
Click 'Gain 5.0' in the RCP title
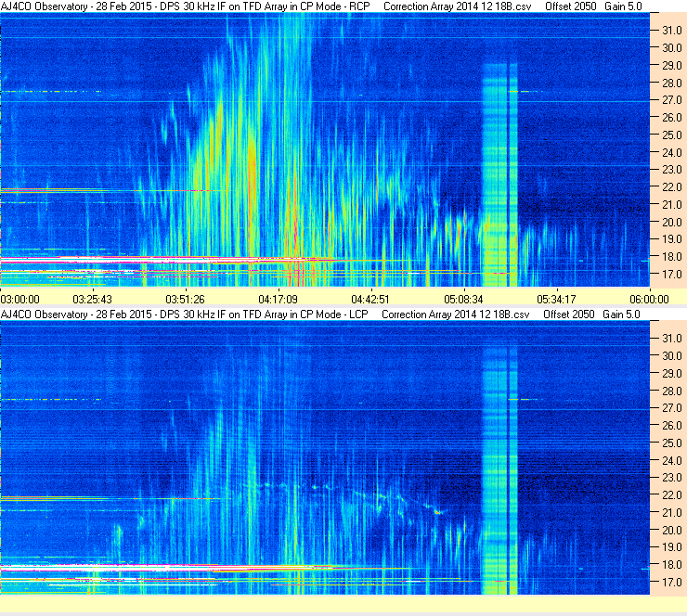coord(624,6)
